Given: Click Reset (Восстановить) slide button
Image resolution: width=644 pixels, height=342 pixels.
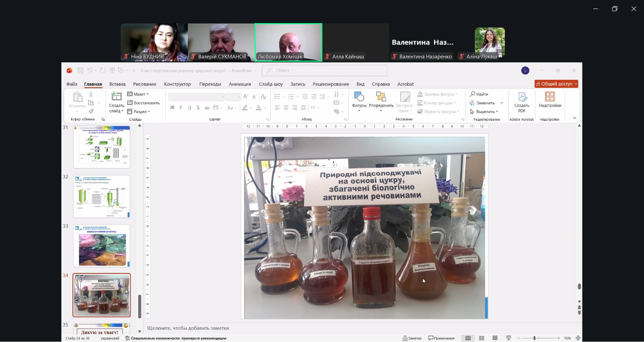Looking at the screenshot, I should point(144,103).
